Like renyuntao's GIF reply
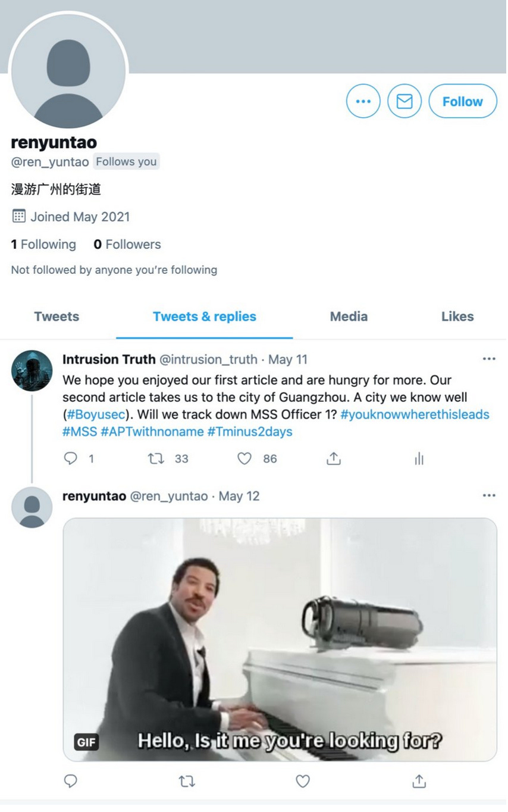The width and height of the screenshot is (508, 812). coord(303,781)
